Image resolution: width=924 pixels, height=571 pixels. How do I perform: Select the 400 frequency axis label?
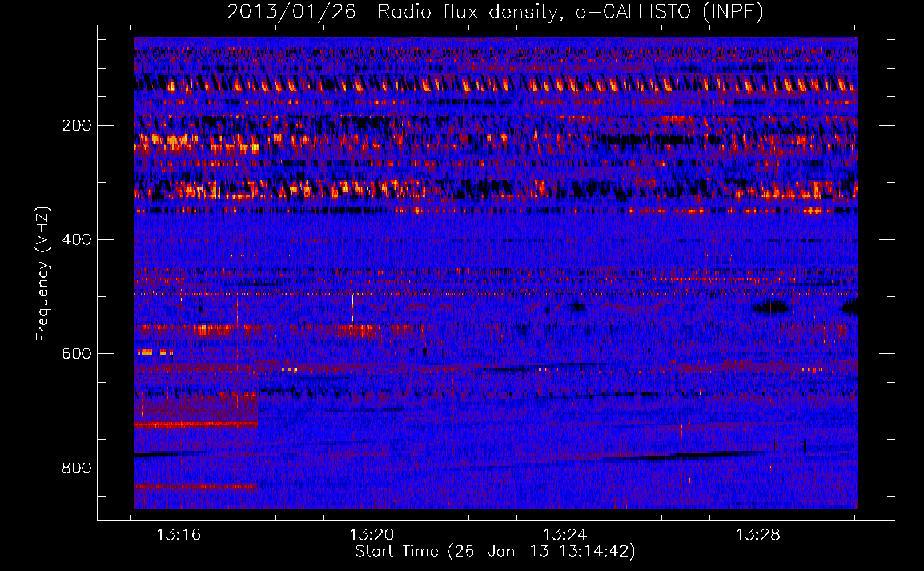(x=77, y=240)
